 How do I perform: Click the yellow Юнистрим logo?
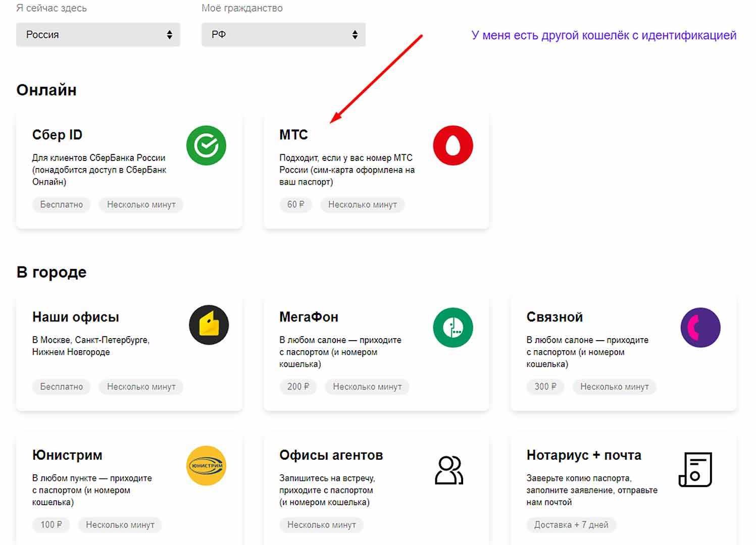[206, 466]
